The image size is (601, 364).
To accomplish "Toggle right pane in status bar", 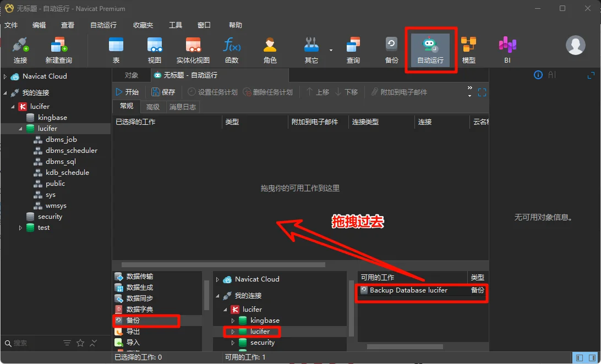I will (592, 358).
